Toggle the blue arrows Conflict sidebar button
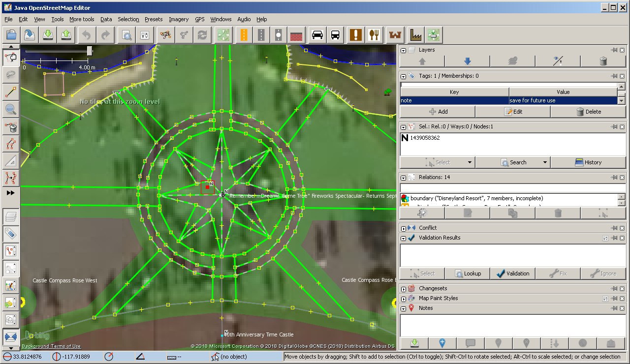630x364 pixels. point(11,337)
